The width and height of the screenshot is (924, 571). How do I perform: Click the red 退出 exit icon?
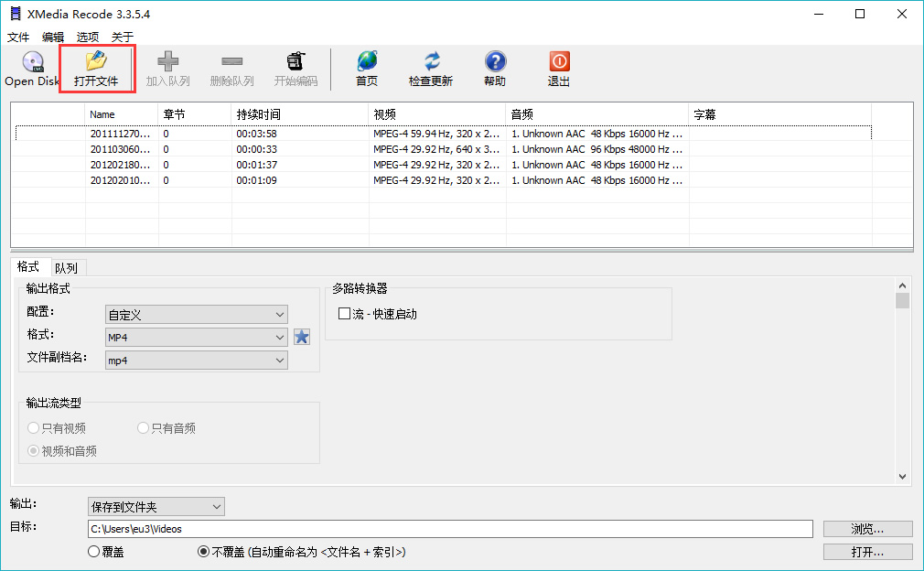tap(559, 60)
